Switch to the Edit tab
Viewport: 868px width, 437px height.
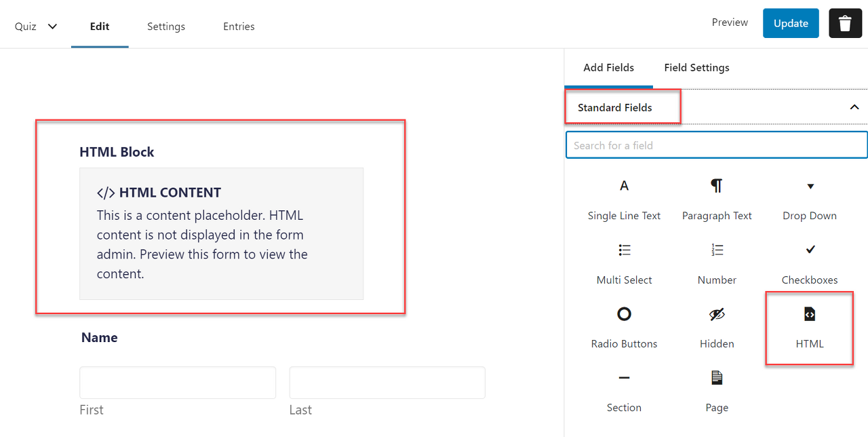pos(100,26)
